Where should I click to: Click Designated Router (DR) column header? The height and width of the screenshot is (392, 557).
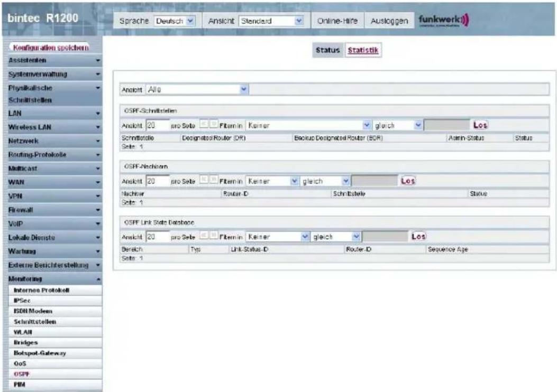(x=214, y=138)
